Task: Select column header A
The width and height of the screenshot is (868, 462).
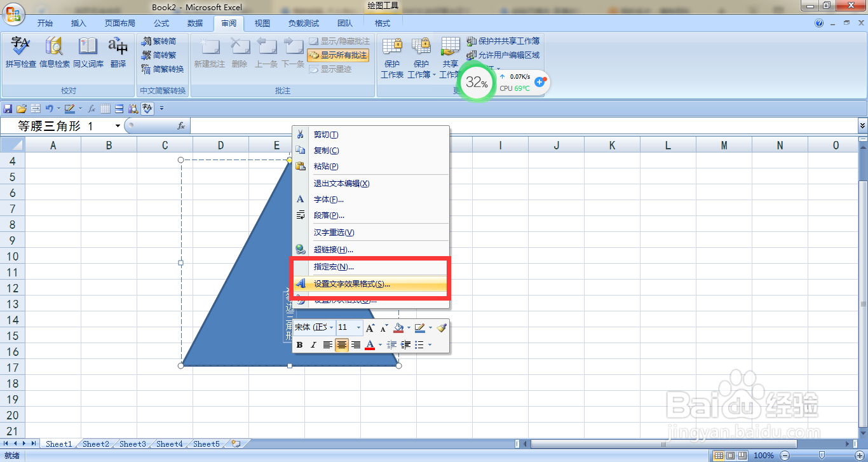Action: tap(53, 146)
